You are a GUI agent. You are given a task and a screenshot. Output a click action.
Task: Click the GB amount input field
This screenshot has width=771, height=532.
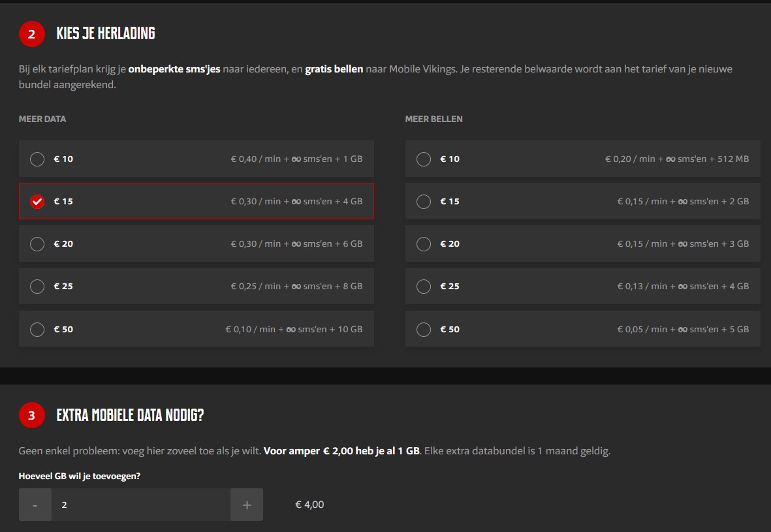point(140,505)
